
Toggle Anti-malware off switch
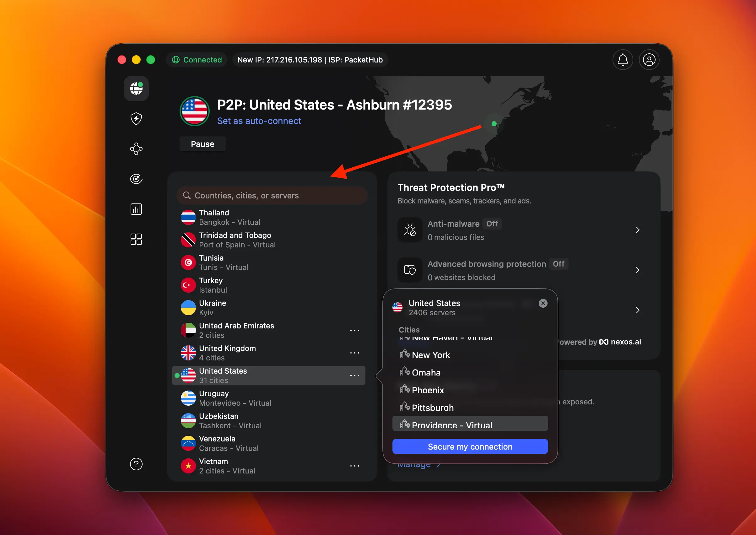tap(492, 223)
